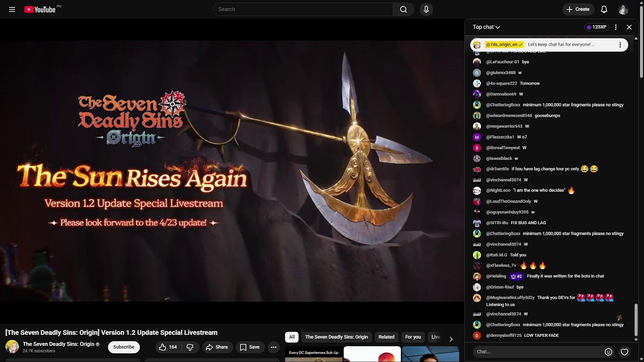This screenshot has height=362, width=644.
Task: Click the #2 crown badge beside @Helaling
Action: pos(516,277)
